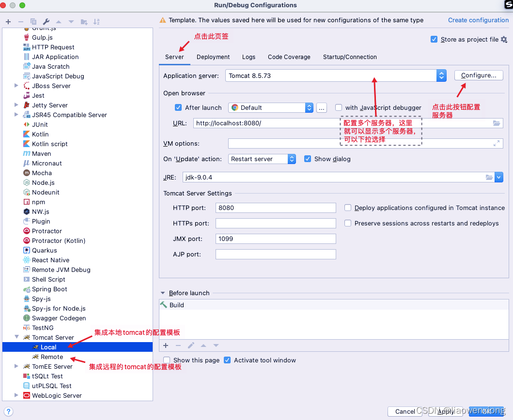Screen dimensions: 513x420
Task: Click in the JMX port field
Action: click(x=276, y=239)
